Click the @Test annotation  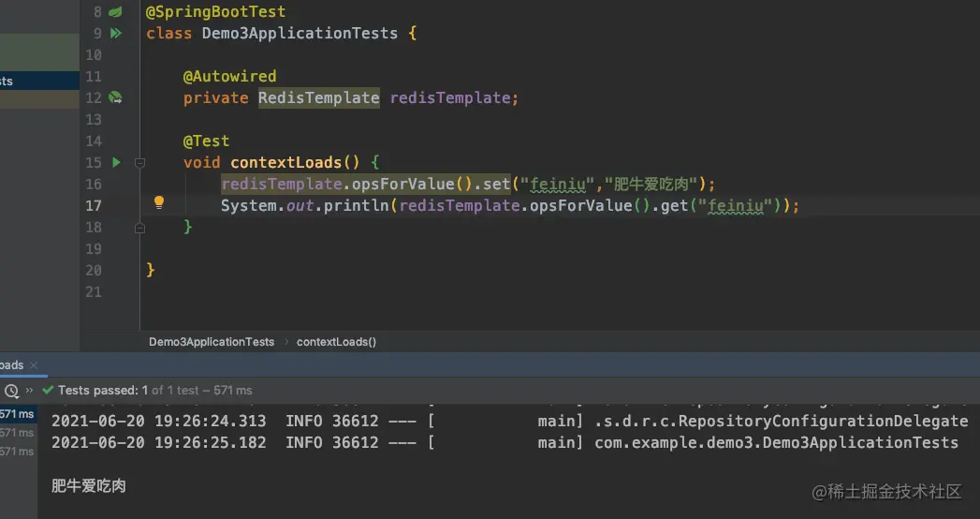(x=206, y=141)
